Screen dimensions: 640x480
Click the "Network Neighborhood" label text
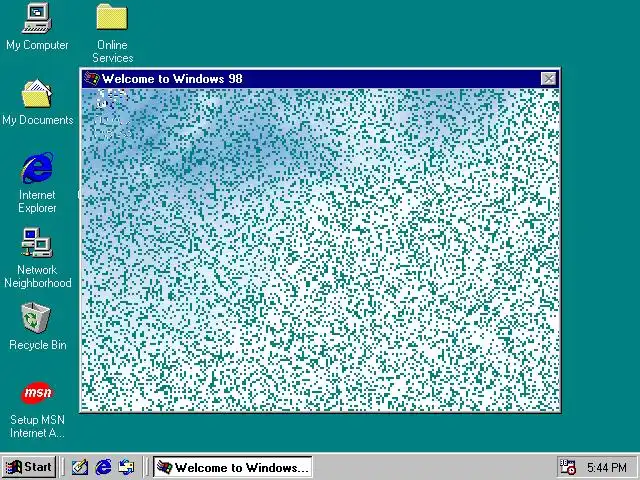38,276
